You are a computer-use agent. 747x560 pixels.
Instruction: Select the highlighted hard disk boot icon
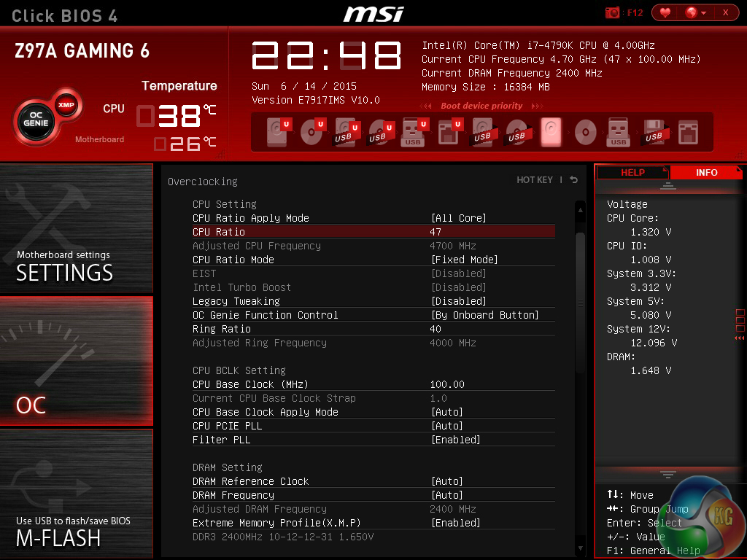551,132
